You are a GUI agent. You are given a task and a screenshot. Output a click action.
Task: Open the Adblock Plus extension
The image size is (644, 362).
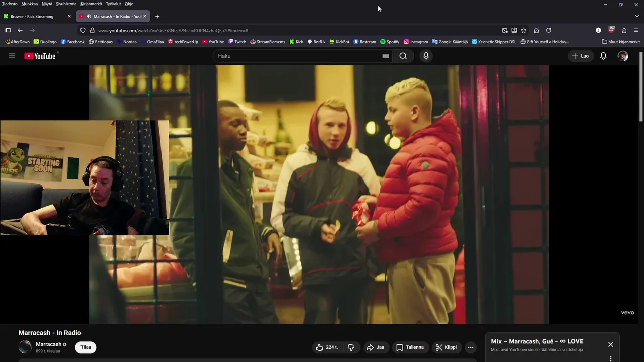coord(611,30)
